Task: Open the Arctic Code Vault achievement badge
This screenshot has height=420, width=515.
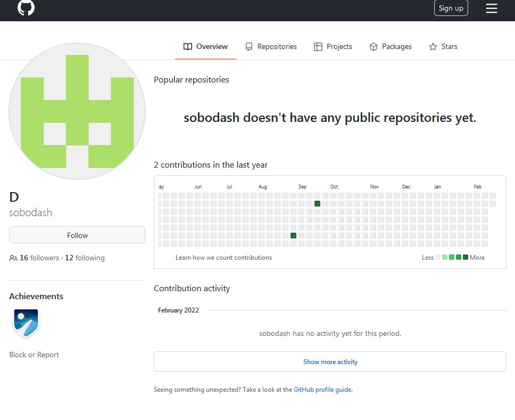Action: (26, 323)
